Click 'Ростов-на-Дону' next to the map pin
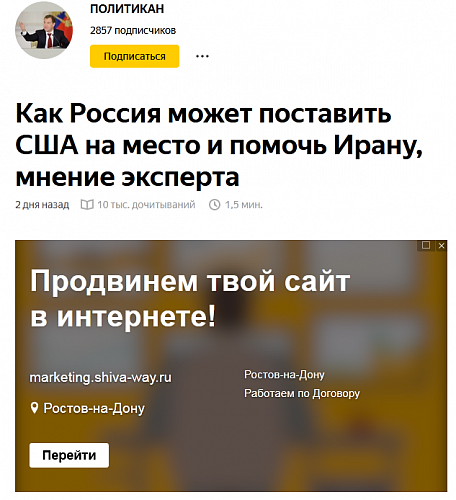456x500 pixels. pyautogui.click(x=94, y=408)
